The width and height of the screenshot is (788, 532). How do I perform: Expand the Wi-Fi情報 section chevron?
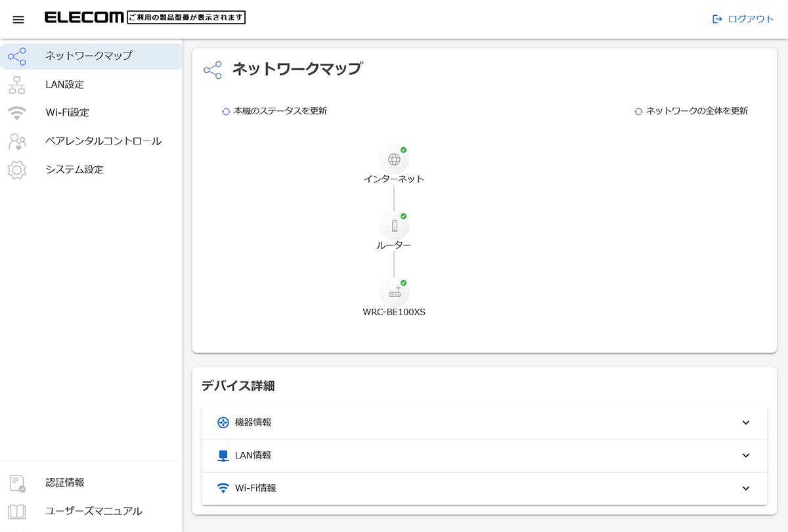pos(745,488)
